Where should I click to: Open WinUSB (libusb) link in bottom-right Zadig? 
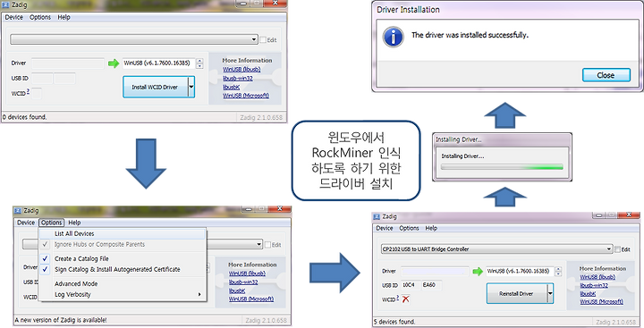[x=598, y=277]
